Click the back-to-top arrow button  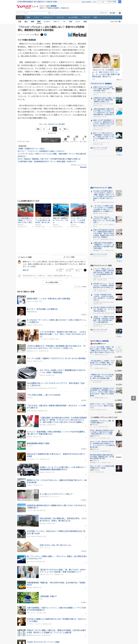click(x=133, y=398)
